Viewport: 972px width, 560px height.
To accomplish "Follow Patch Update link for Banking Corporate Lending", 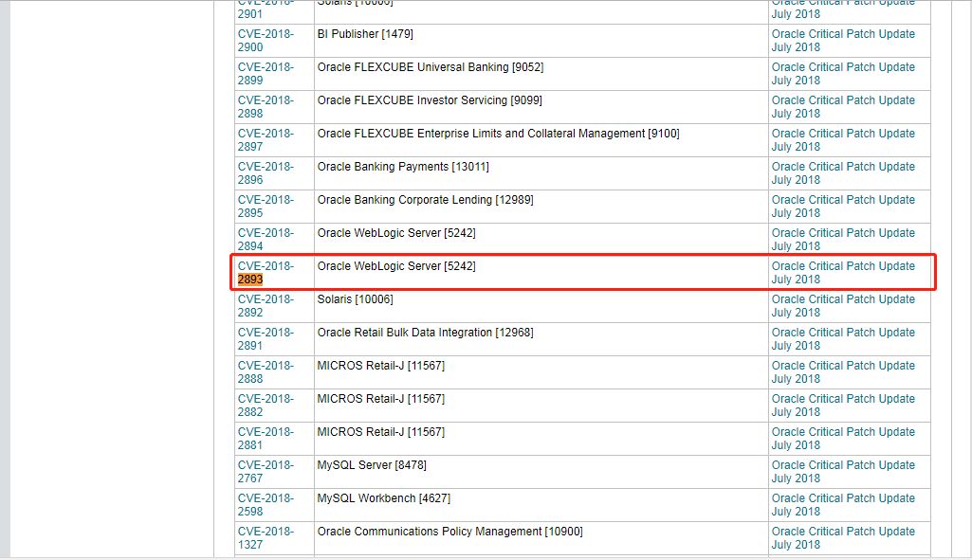I will 843,207.
